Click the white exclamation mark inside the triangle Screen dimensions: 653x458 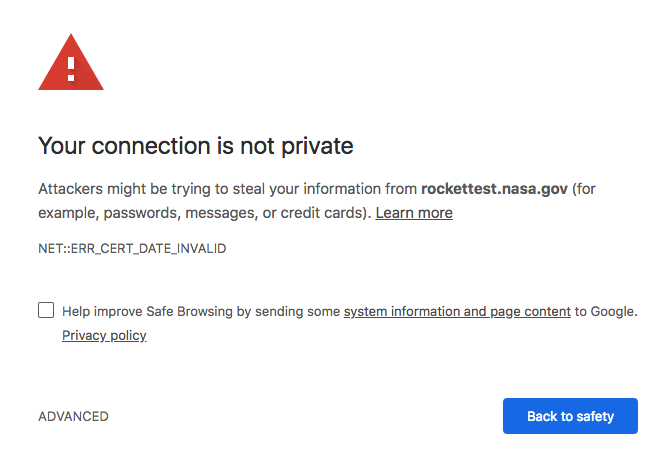click(71, 69)
